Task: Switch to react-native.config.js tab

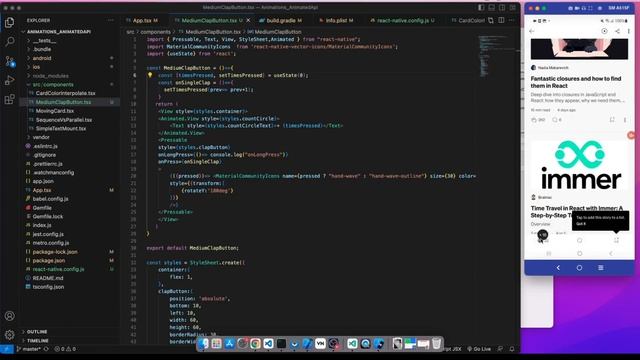Action: [402, 20]
